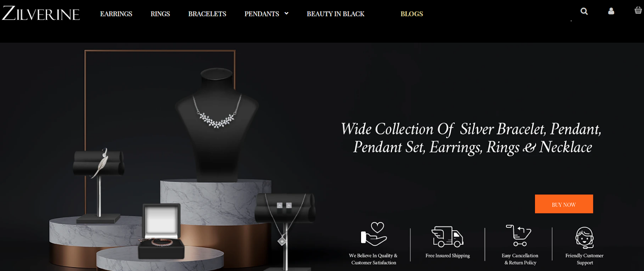Open the Beauty In Black collection

pyautogui.click(x=336, y=14)
